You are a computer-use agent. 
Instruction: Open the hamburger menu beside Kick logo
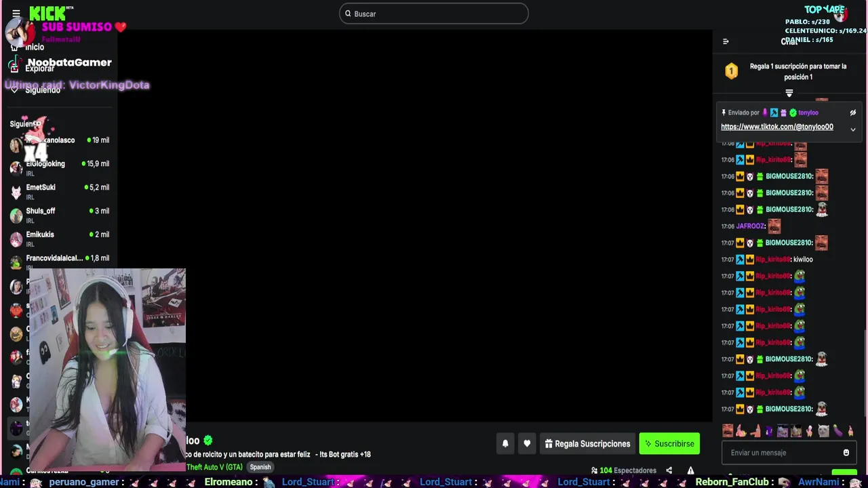[x=16, y=14]
